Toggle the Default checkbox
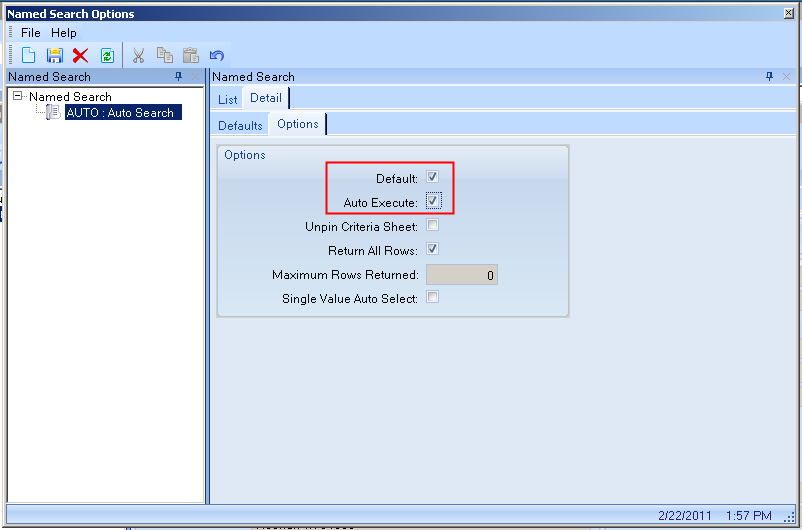 [433, 177]
